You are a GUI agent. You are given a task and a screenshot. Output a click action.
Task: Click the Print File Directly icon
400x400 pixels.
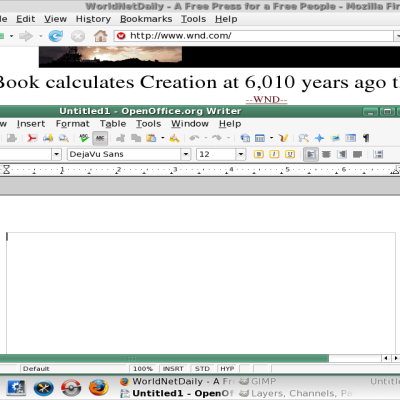48,138
